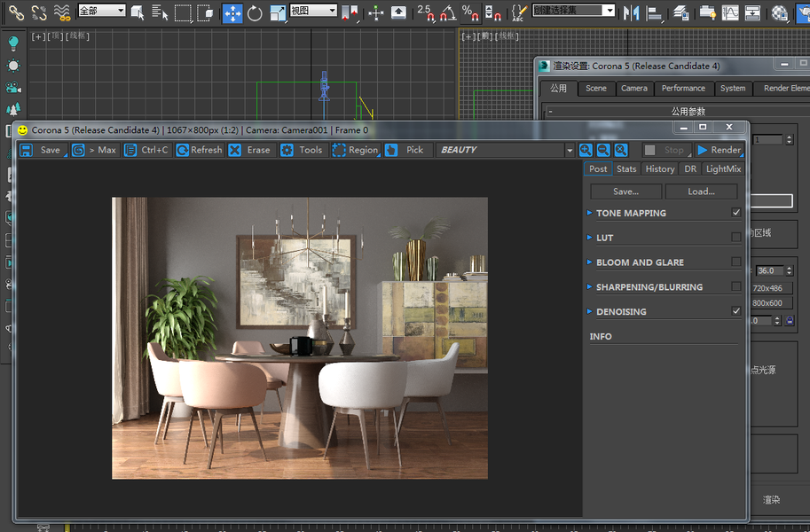Click the Ctrl+C copy button
The image size is (810, 532).
[x=147, y=150]
